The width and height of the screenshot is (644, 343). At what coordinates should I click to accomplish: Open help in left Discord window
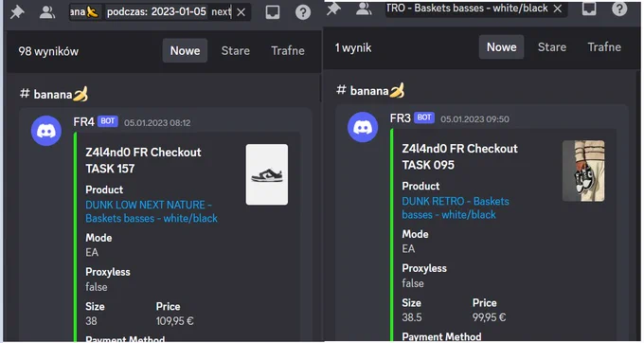pos(303,12)
